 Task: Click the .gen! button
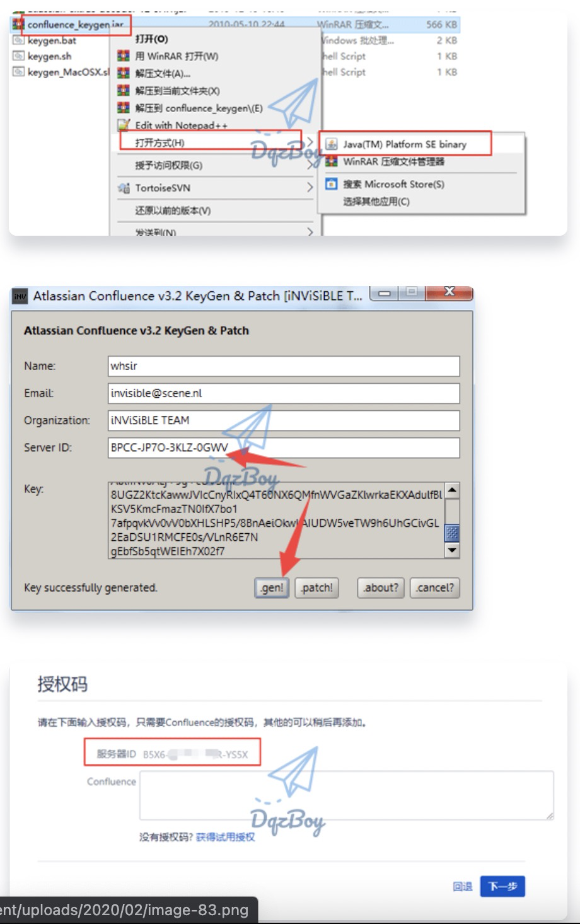272,587
